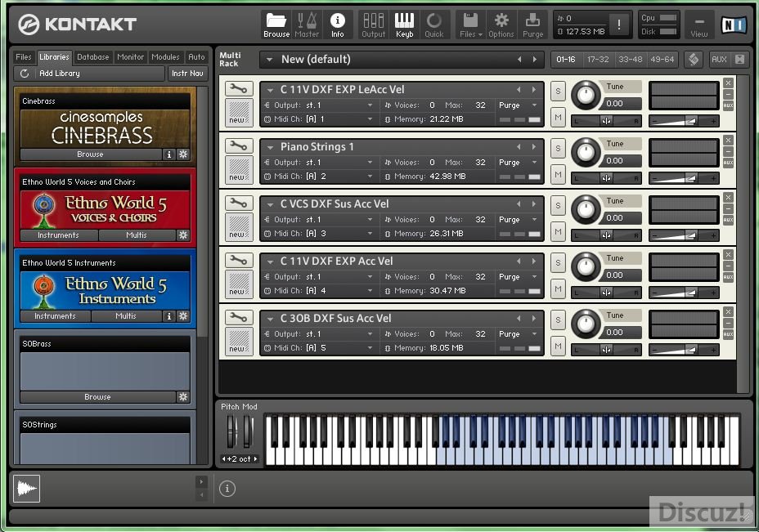Show the Cinebrass library info icon

(x=169, y=154)
